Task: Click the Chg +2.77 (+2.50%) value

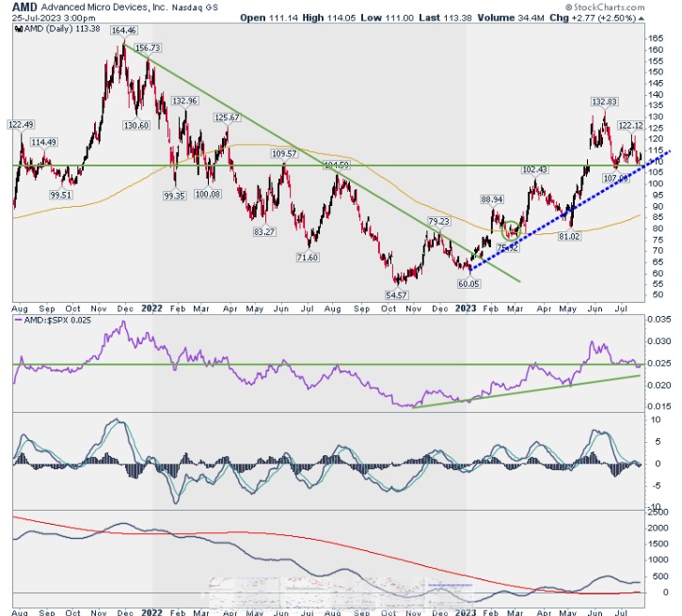Action: [x=593, y=18]
